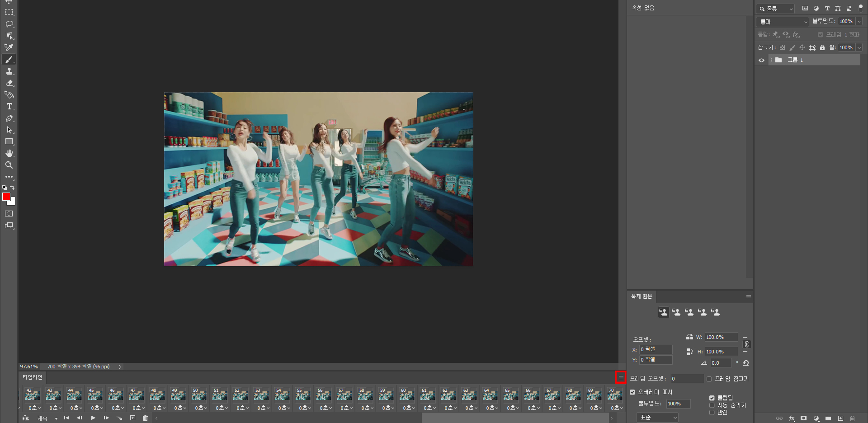Image resolution: width=868 pixels, height=423 pixels.
Task: Open the 복제 원본 panel menu
Action: tap(749, 297)
